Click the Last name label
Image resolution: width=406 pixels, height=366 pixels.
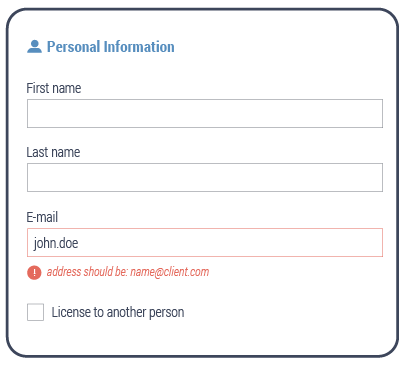(x=53, y=152)
